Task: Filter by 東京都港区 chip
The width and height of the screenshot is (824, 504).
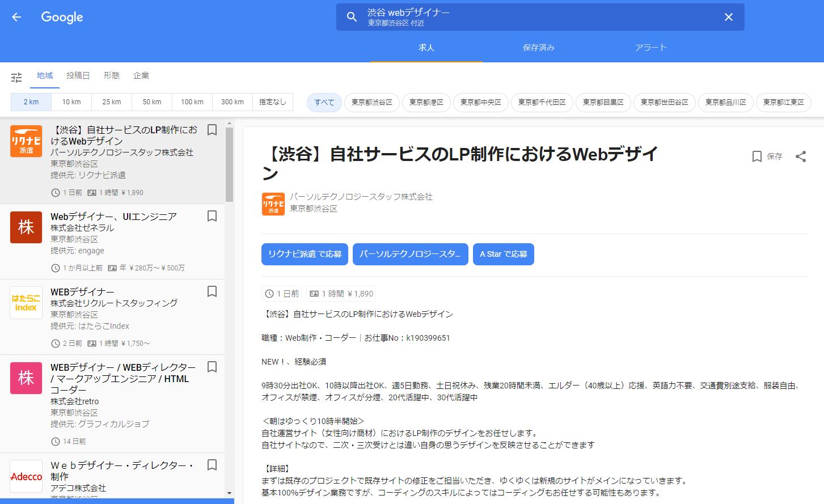Action: point(426,103)
